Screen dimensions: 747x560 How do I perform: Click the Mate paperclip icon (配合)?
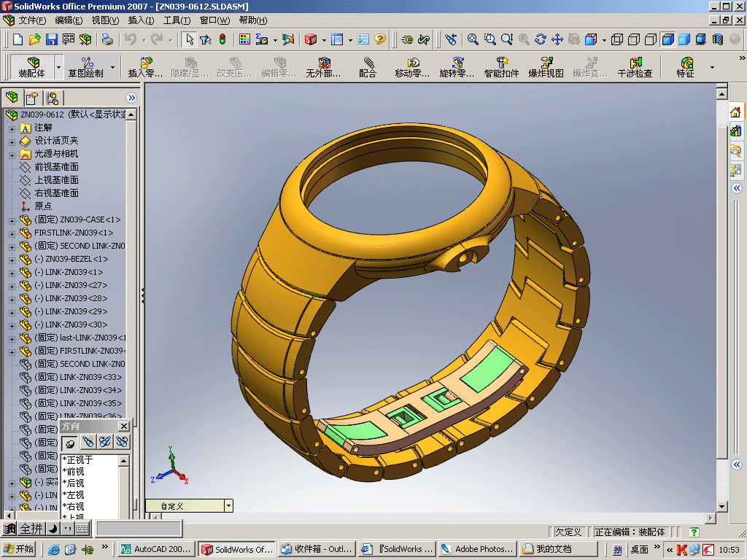click(x=368, y=67)
